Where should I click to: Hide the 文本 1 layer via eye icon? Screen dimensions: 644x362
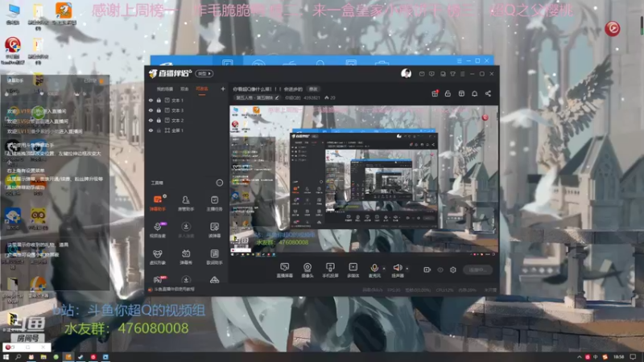pos(151,100)
